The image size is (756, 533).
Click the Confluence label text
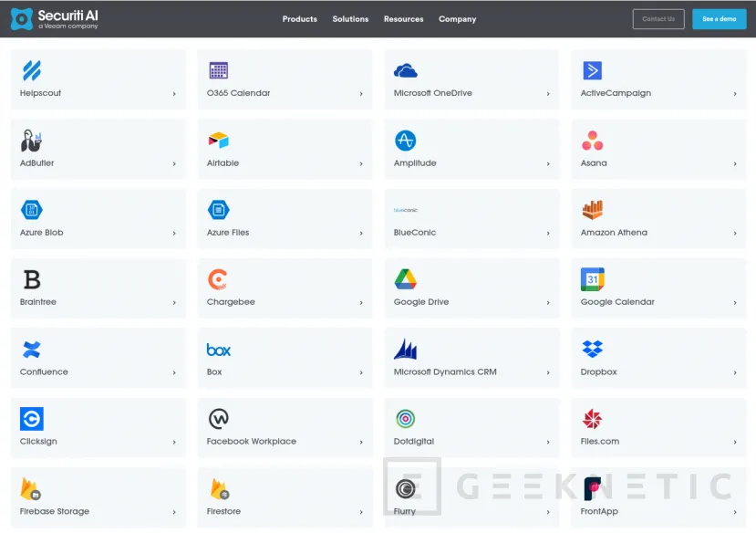pos(44,371)
